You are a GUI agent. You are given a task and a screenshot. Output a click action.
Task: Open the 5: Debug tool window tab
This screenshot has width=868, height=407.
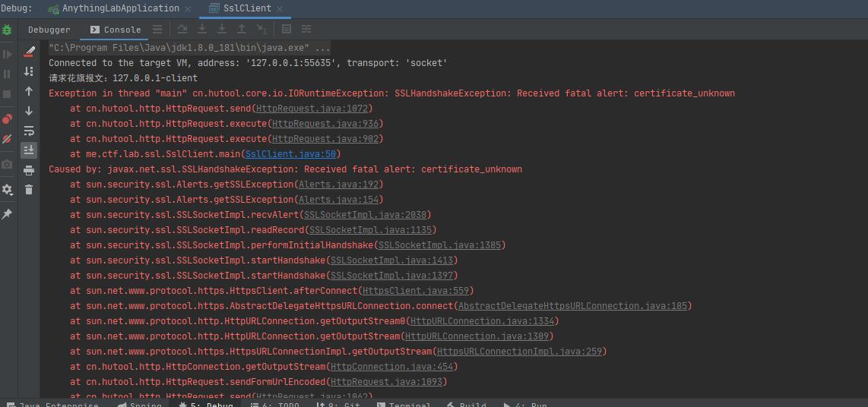[x=206, y=404]
